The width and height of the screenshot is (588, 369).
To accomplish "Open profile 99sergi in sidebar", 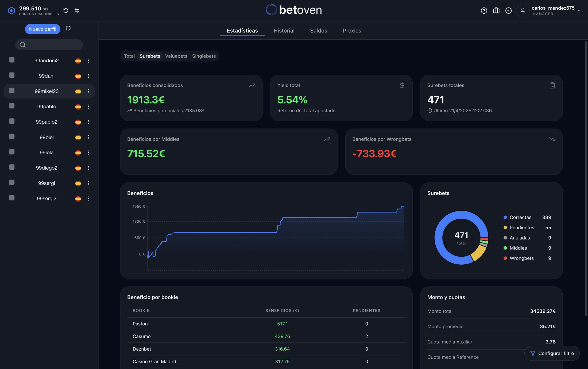I will (x=47, y=183).
